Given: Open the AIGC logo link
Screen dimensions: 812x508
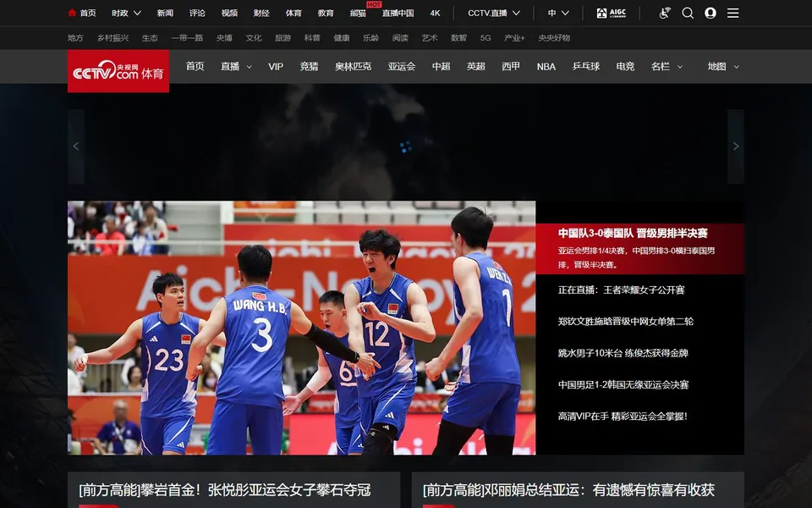Looking at the screenshot, I should [x=611, y=13].
